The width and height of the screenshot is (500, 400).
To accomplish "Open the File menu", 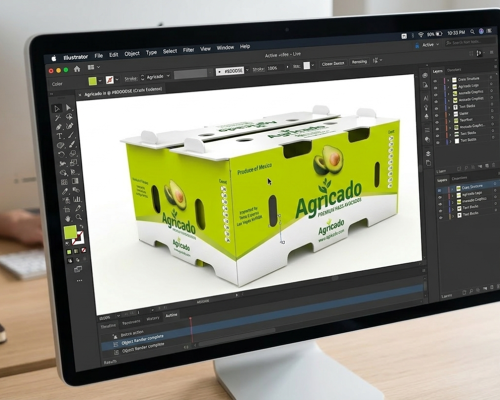I will click(98, 56).
